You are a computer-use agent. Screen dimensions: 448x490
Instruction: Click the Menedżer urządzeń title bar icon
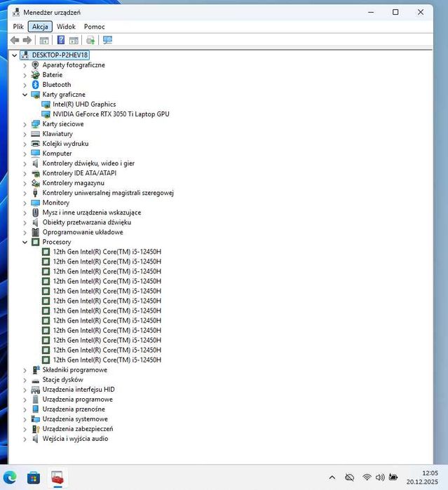click(x=16, y=12)
